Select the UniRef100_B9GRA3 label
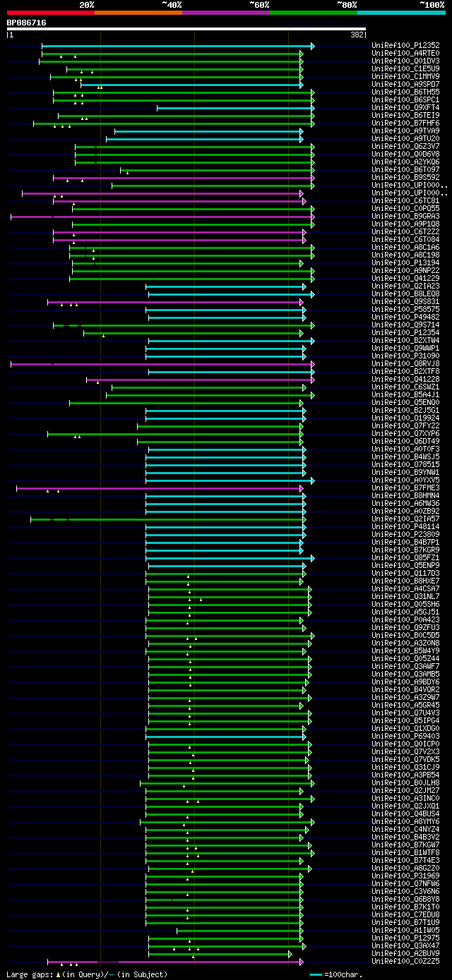Screen dimensions: 452x980 (405, 216)
